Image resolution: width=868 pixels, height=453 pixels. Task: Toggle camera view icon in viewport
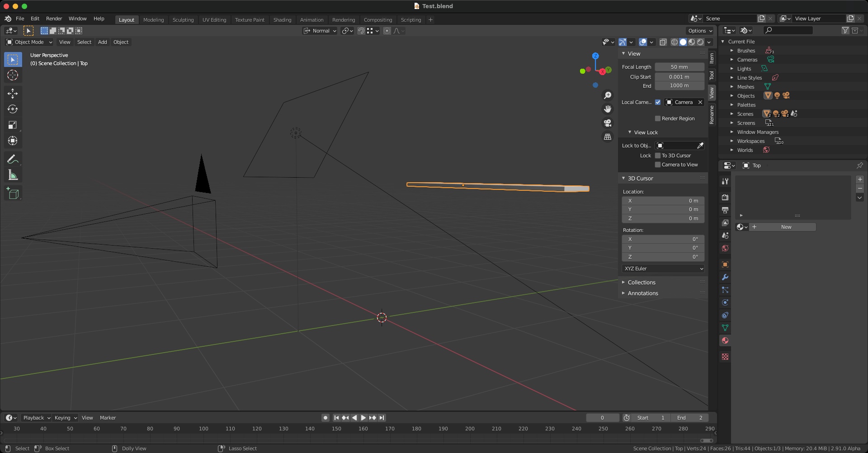608,123
